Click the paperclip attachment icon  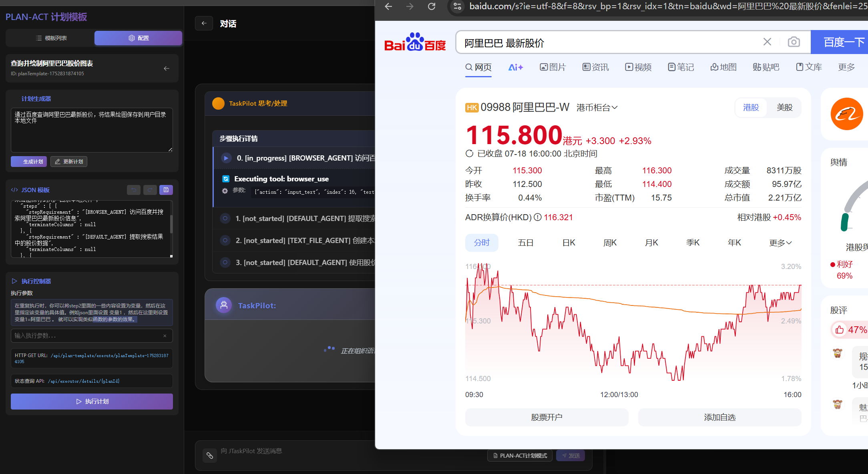tap(210, 456)
